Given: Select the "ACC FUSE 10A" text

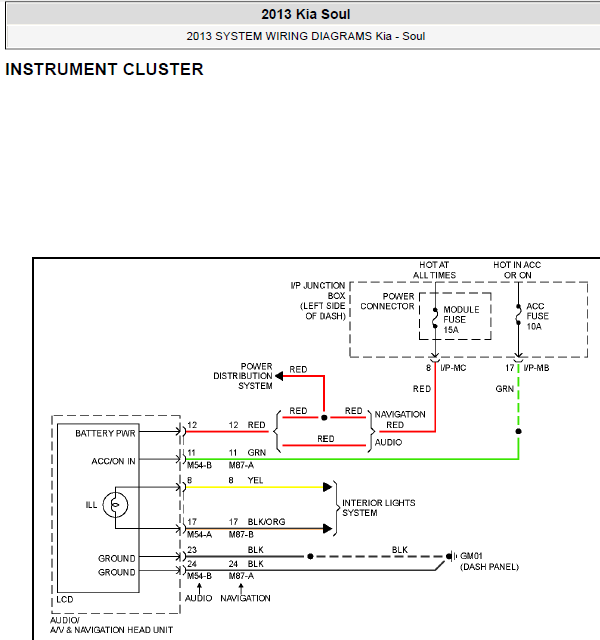Looking at the screenshot, I should pyautogui.click(x=537, y=316).
